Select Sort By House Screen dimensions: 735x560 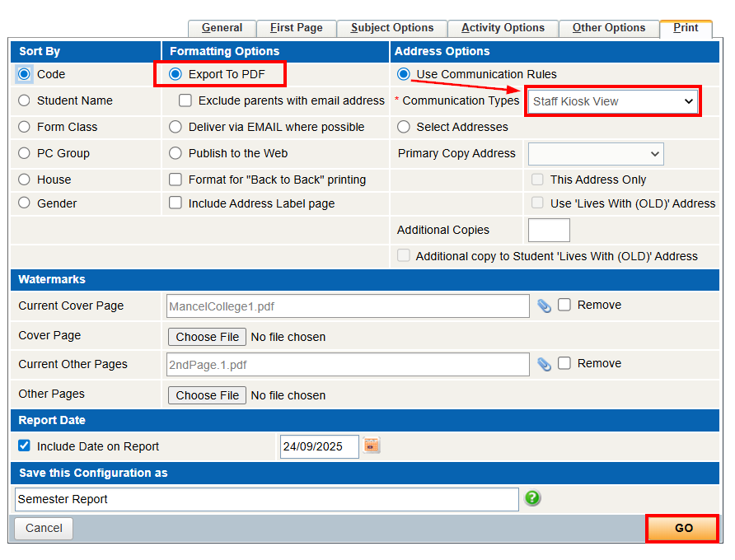click(x=24, y=179)
